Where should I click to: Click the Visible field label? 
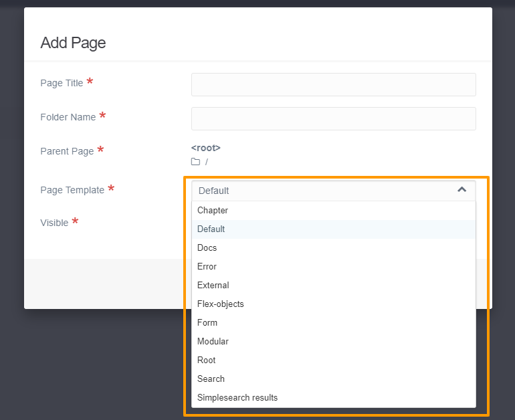(x=54, y=223)
